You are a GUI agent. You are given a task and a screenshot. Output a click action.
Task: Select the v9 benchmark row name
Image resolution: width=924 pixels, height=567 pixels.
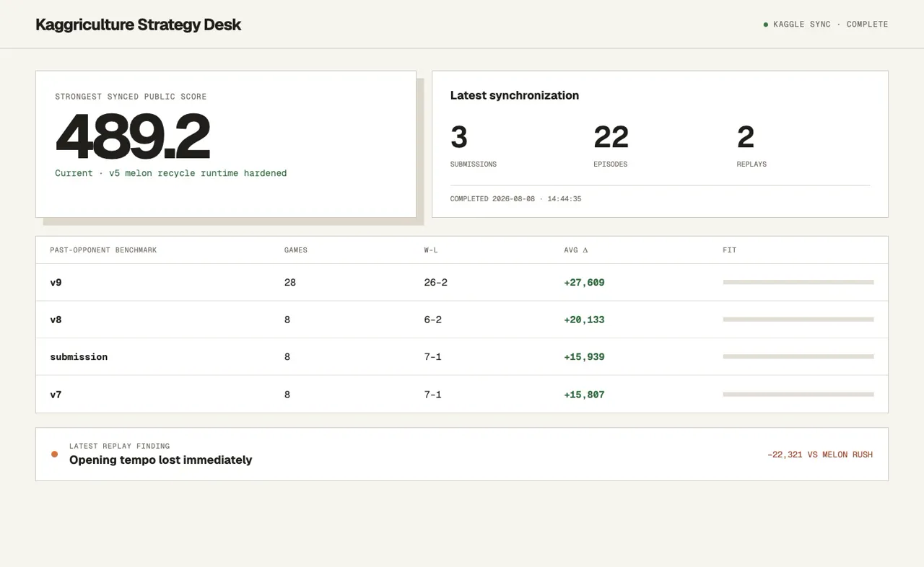click(56, 283)
